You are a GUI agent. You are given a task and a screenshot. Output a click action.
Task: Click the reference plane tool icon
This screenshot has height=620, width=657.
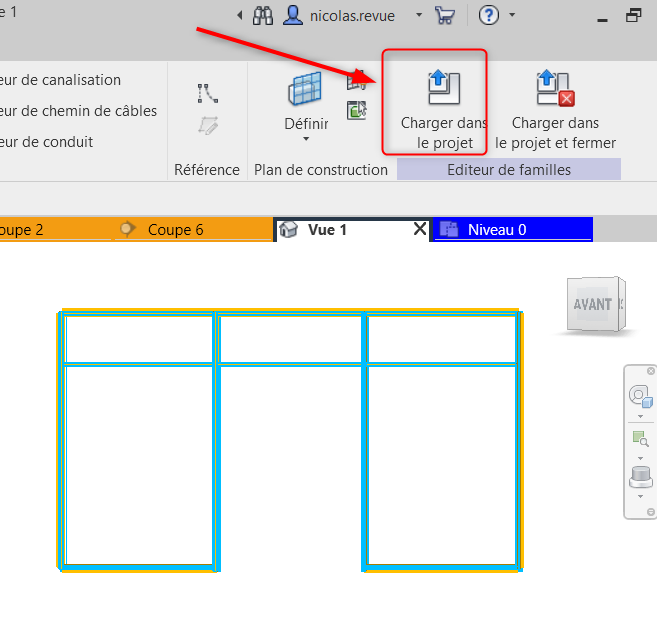[208, 125]
